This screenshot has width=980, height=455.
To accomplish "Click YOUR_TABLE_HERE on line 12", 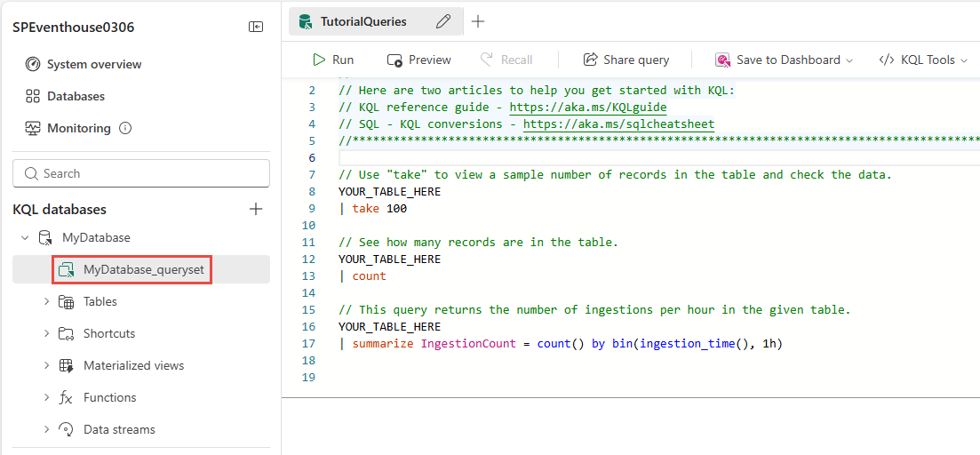I will [389, 259].
